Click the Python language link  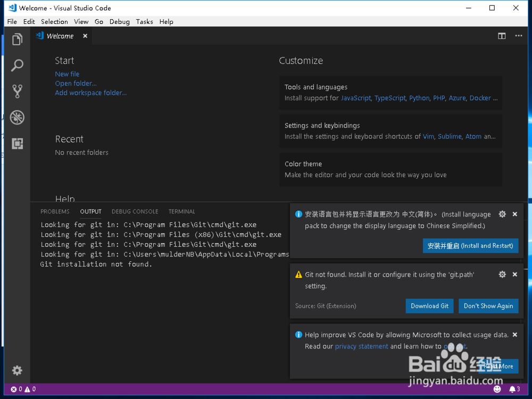[419, 98]
